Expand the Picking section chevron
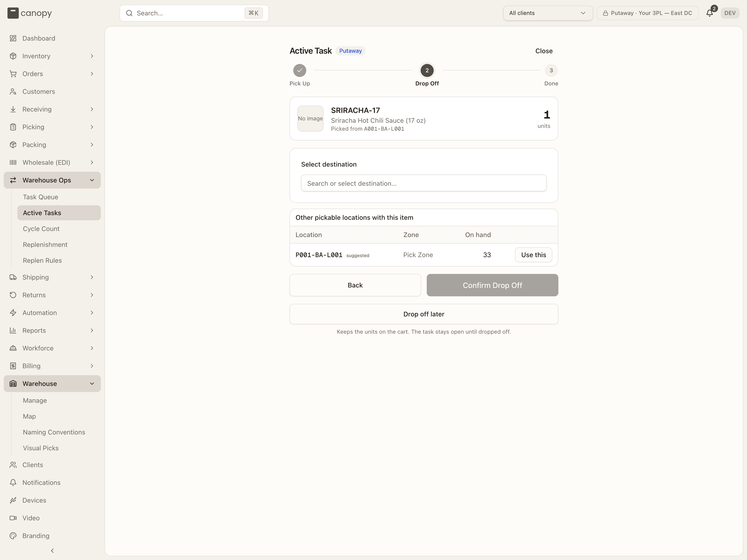The height and width of the screenshot is (560, 747). tap(92, 127)
